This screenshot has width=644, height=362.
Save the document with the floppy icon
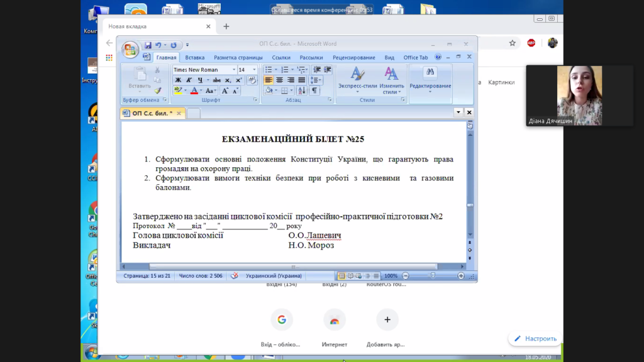tap(148, 45)
